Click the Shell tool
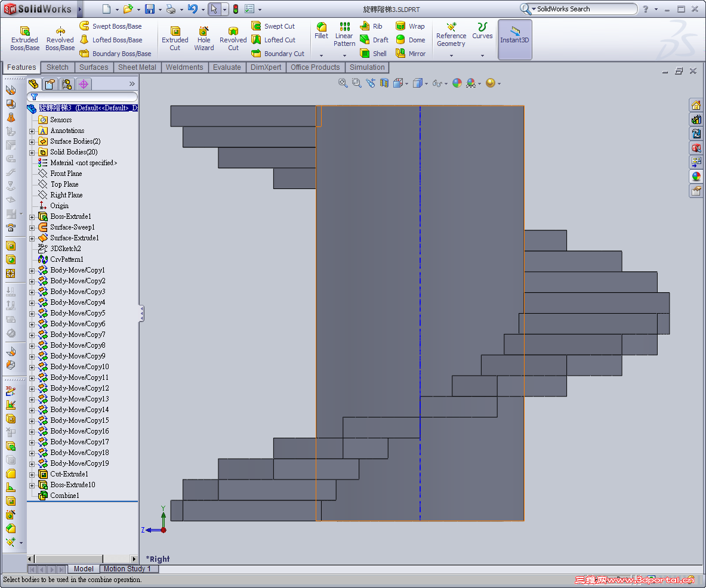This screenshot has height=588, width=706. [373, 54]
